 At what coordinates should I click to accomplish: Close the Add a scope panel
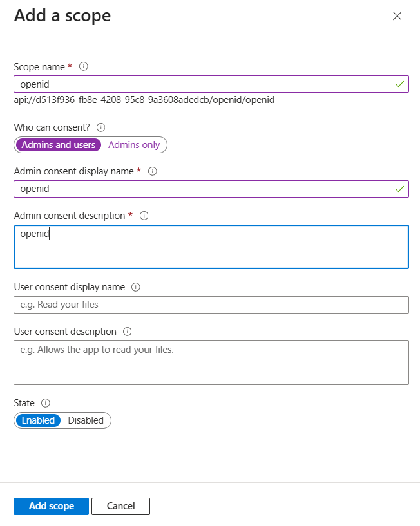pyautogui.click(x=397, y=15)
